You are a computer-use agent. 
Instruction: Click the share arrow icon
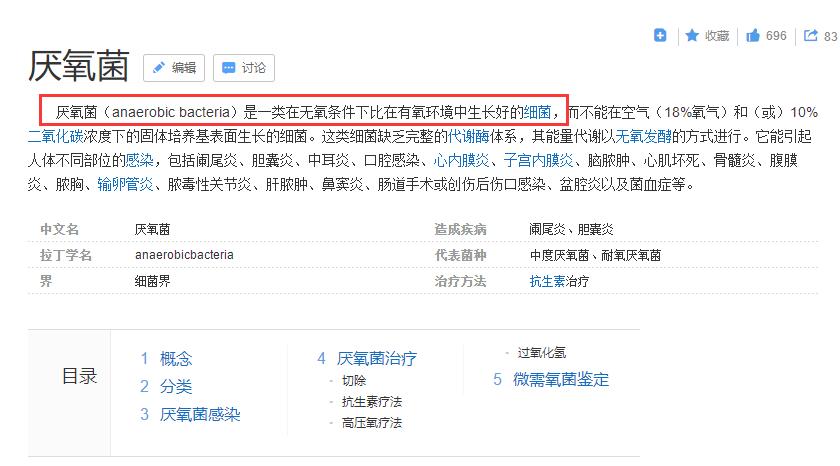click(x=810, y=36)
